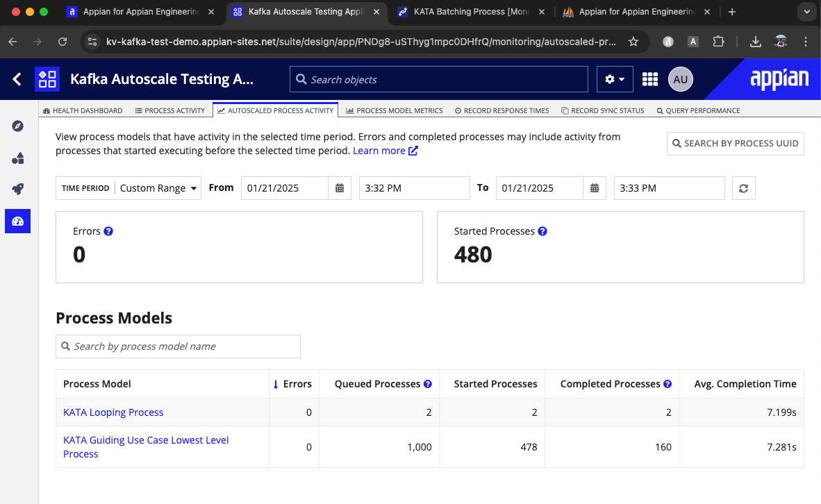821x504 pixels.
Task: Click the To date field 01/21/2025
Action: pos(539,188)
